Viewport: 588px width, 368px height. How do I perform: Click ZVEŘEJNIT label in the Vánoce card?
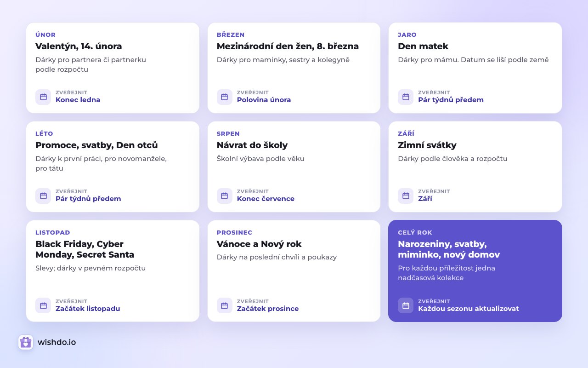tap(253, 301)
